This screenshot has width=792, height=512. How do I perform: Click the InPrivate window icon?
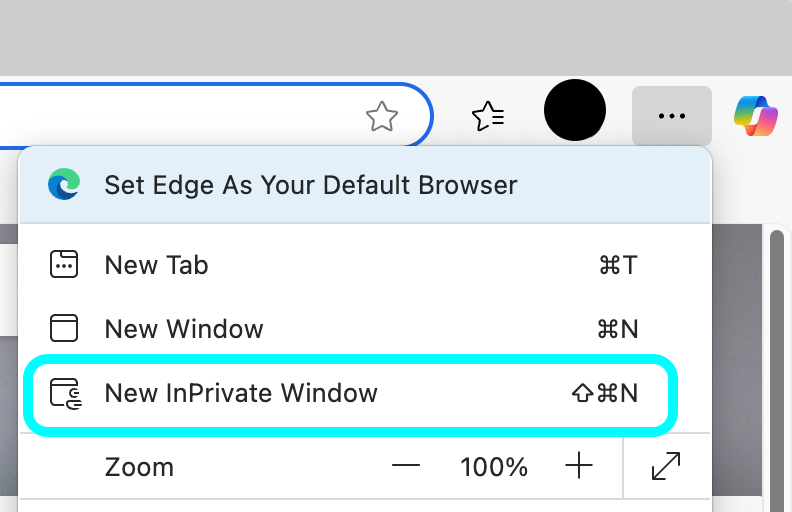click(65, 393)
